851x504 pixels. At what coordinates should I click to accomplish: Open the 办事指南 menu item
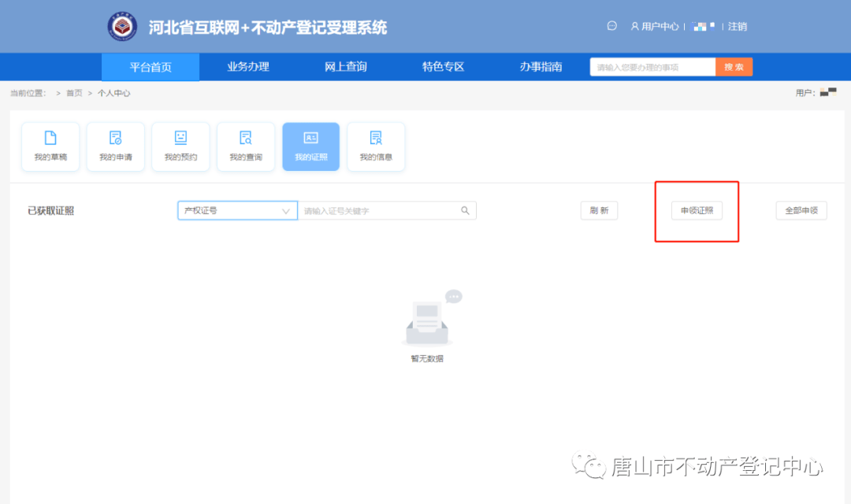(540, 67)
